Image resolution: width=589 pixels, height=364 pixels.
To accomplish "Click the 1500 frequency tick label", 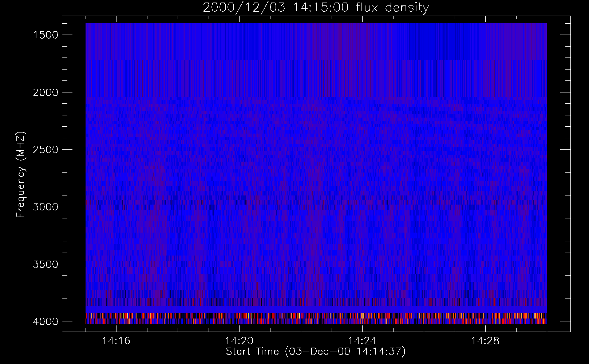I will coord(46,35).
